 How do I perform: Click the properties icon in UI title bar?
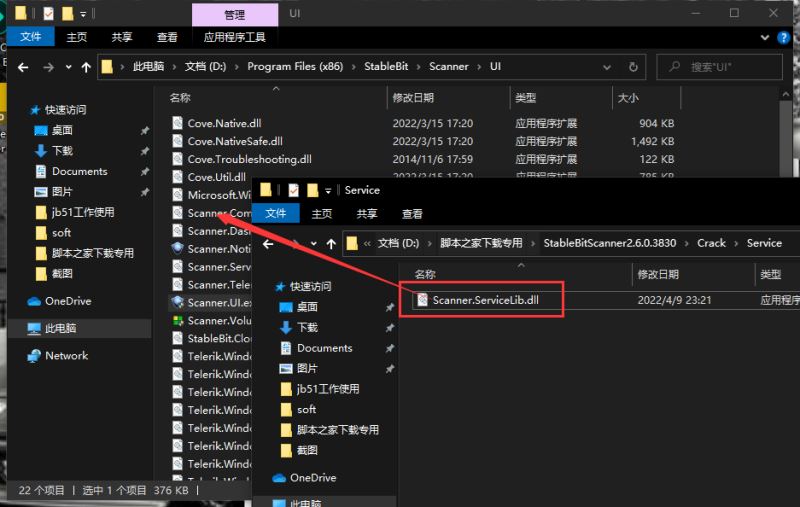[x=48, y=13]
